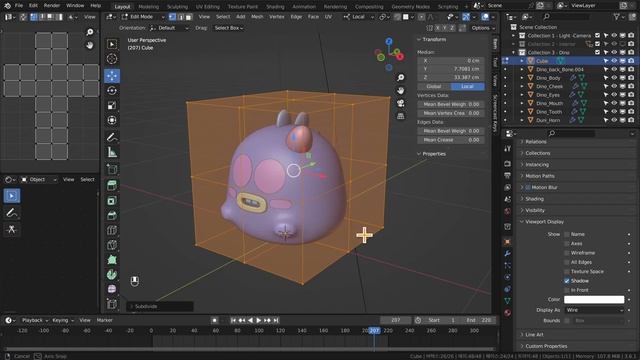The image size is (640, 360).
Task: Open the Mesh menu in viewport header
Action: [257, 17]
